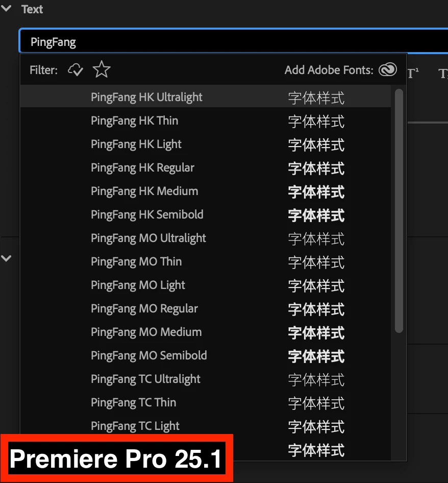Pick PingFang TC Thin from list

[205, 402]
